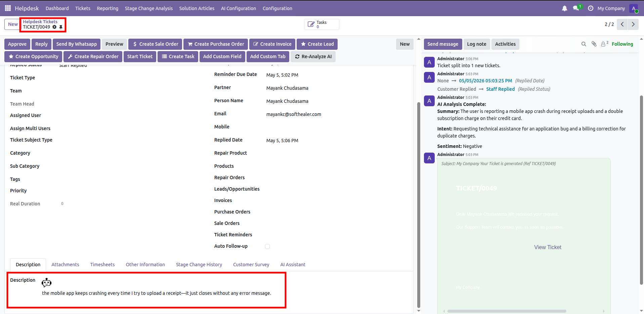Viewport: 644px width, 314px height.
Task: Open Helpdesk Tickets breadcrumb link
Action: [x=40, y=22]
